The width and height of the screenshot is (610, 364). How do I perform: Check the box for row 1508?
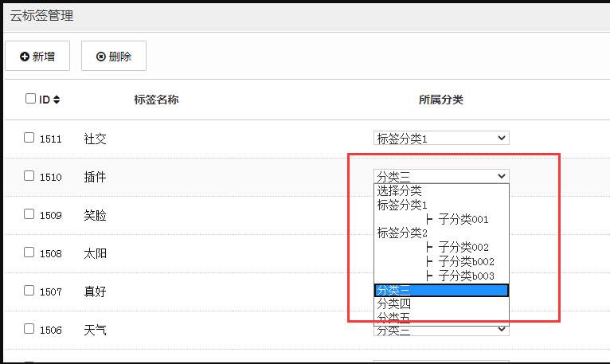29,252
